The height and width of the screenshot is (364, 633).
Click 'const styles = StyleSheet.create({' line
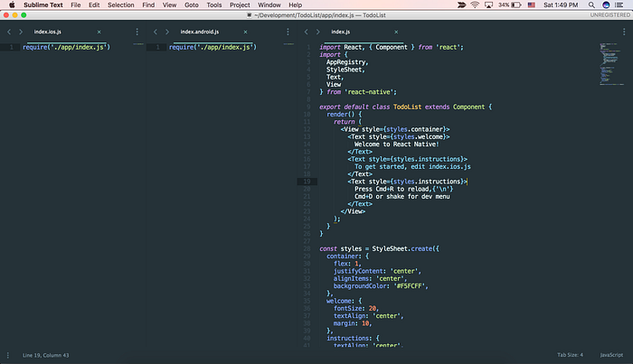point(379,248)
